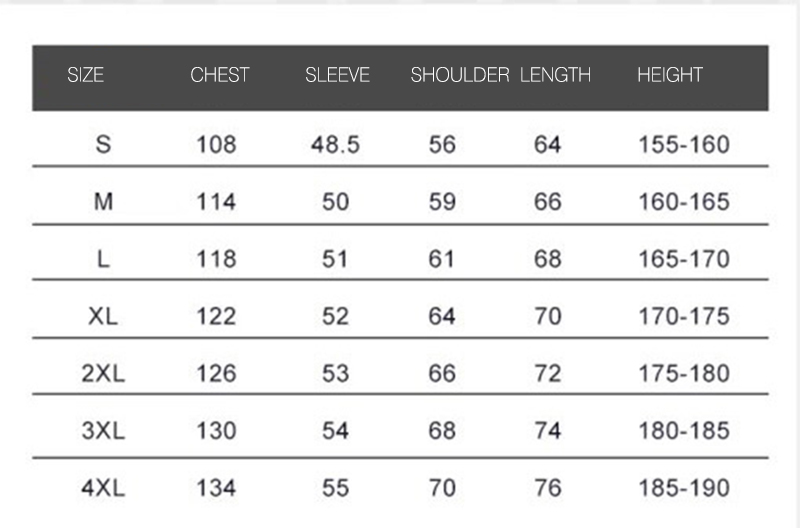The image size is (800, 528).
Task: Select the 185-190 height range cell
Action: tap(684, 488)
